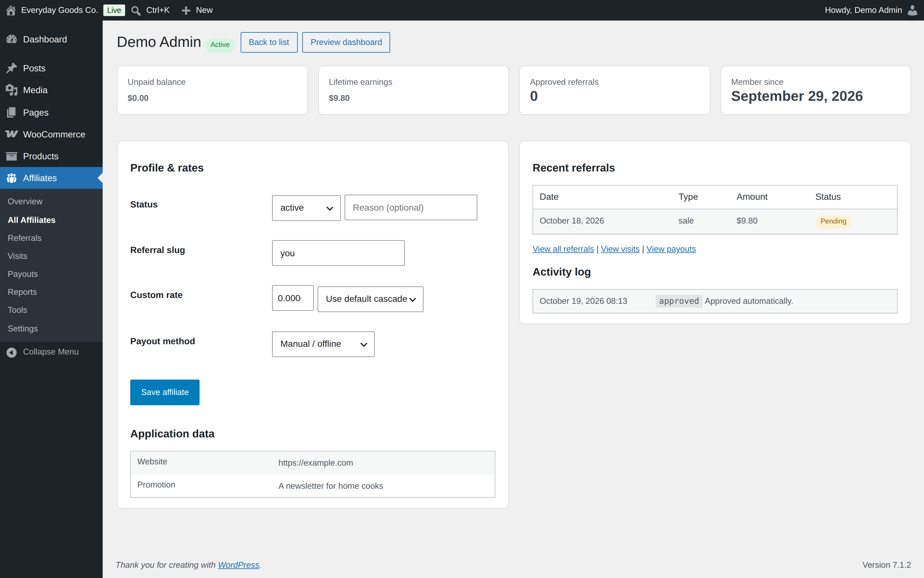Click A newsletter for home cooks text
This screenshot has width=924, height=578.
(331, 486)
